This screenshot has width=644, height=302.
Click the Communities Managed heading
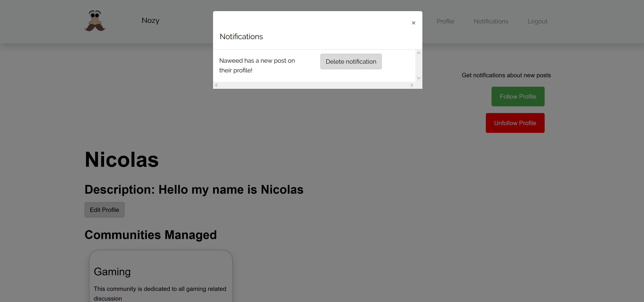(x=151, y=235)
